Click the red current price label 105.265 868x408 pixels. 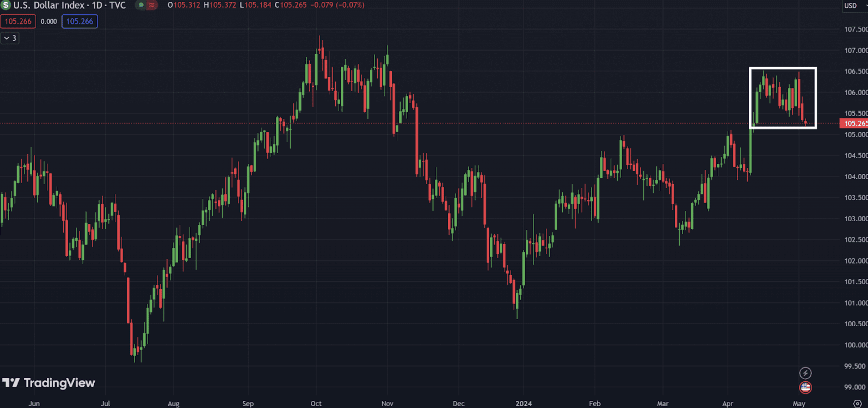(854, 124)
